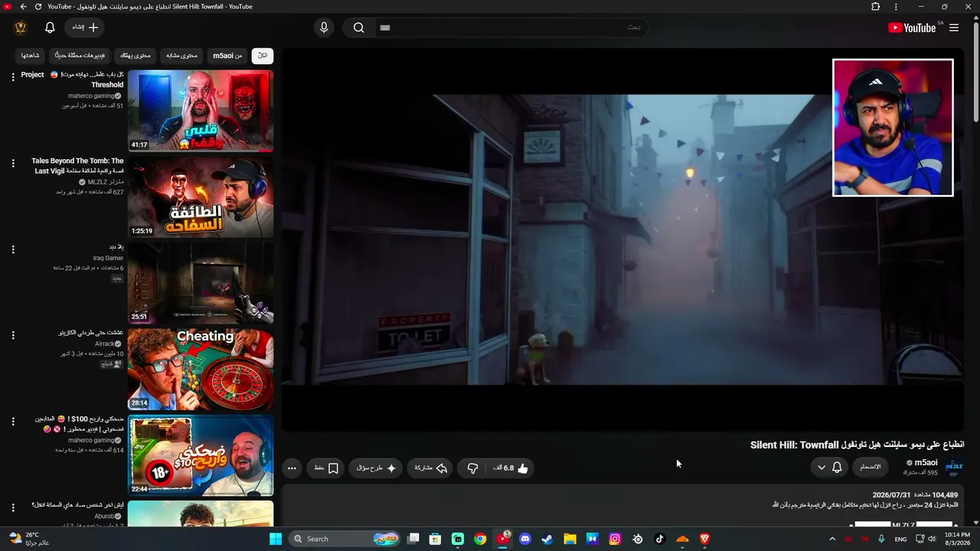Open options menu for Project Threshold video
This screenshot has height=551, width=980.
pyautogui.click(x=13, y=77)
